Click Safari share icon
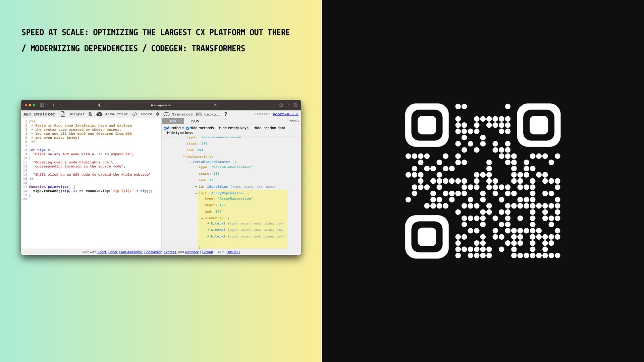 (x=281, y=105)
